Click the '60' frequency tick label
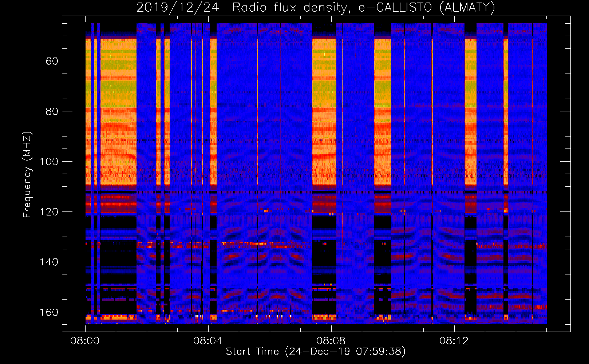This screenshot has width=589, height=364. tap(52, 61)
